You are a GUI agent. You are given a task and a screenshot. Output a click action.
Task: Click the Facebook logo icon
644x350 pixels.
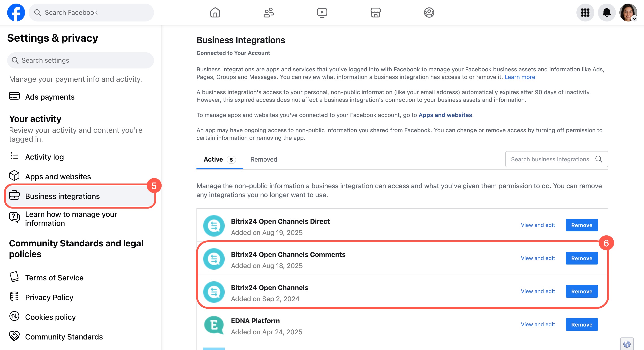click(x=16, y=13)
